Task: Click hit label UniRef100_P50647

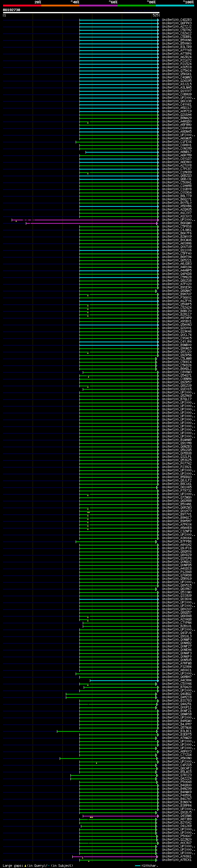Action: click(x=177, y=836)
